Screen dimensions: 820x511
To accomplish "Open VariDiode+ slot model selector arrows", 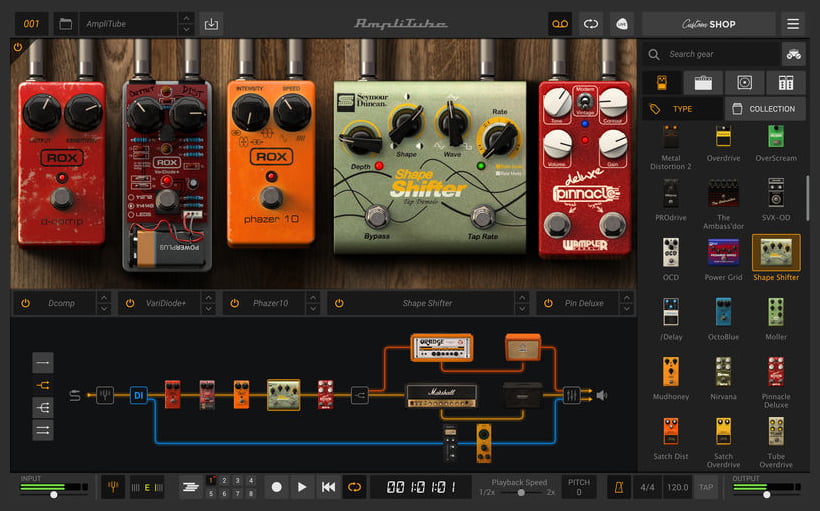I will [x=208, y=303].
